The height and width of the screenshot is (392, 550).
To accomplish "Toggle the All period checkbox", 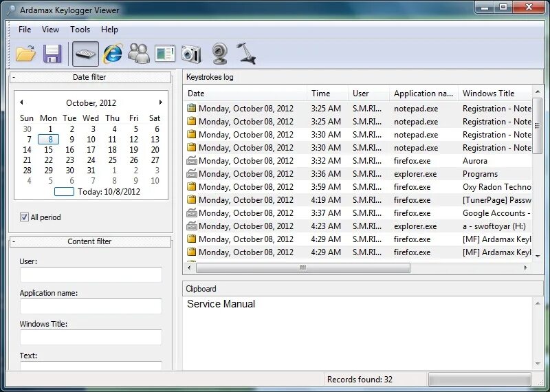I will click(x=24, y=217).
